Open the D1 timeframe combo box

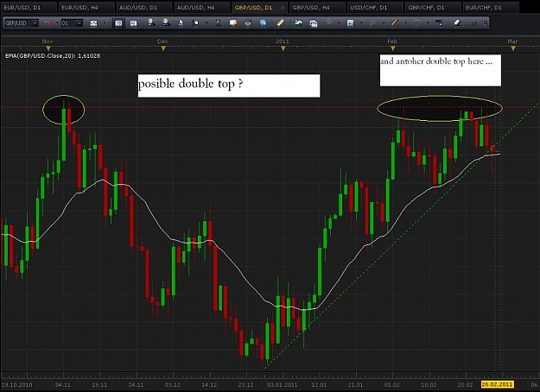[x=72, y=23]
